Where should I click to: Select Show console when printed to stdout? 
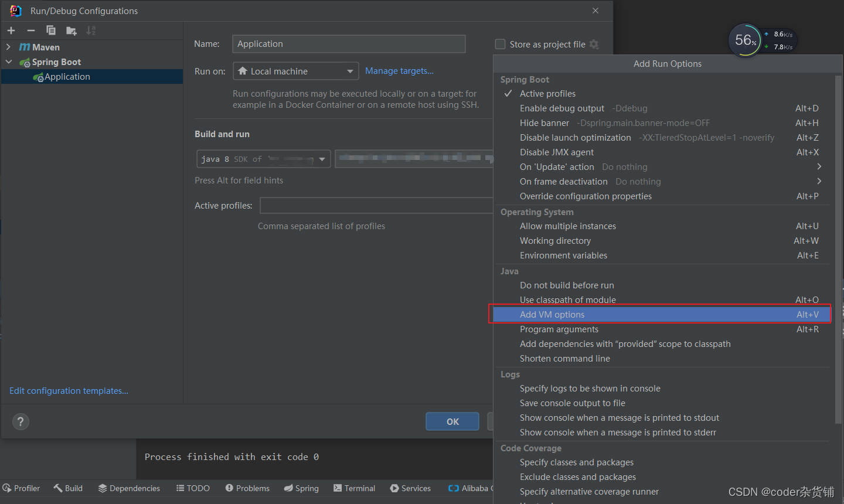[661, 418]
